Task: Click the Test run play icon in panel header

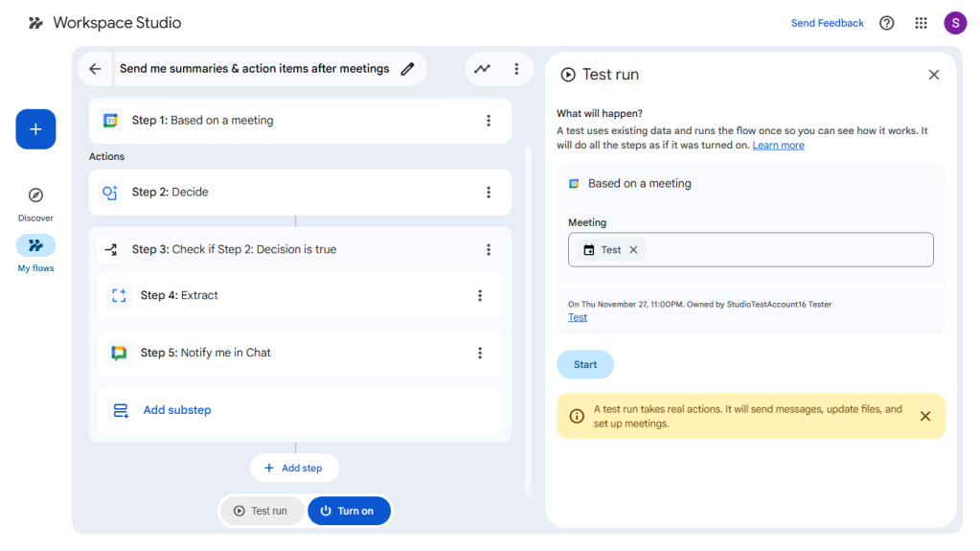Action: pyautogui.click(x=567, y=75)
